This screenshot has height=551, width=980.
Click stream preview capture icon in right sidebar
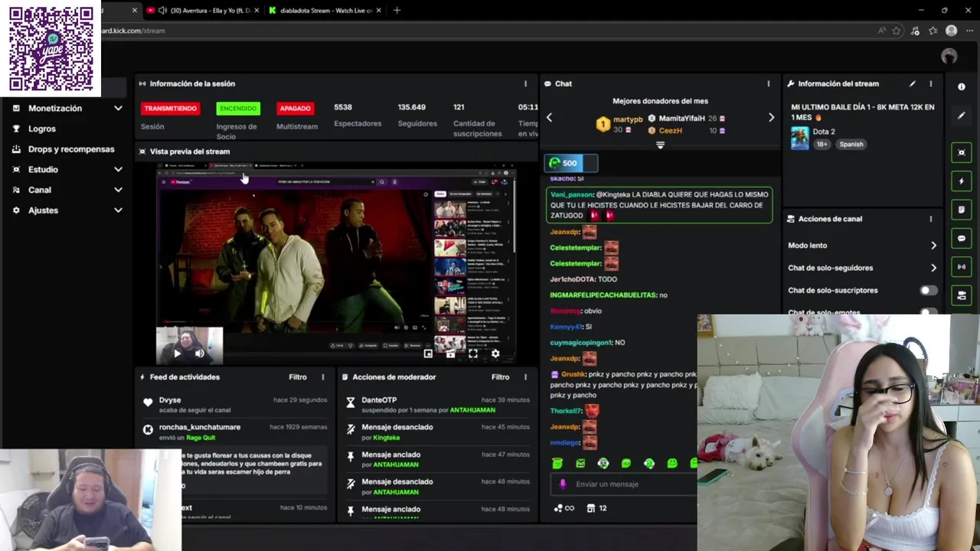962,152
